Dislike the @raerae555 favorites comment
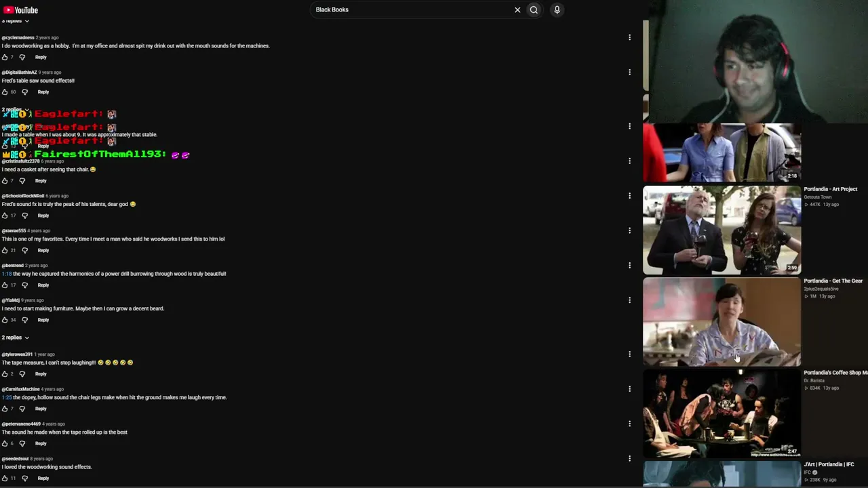This screenshot has height=488, width=868. [25, 250]
